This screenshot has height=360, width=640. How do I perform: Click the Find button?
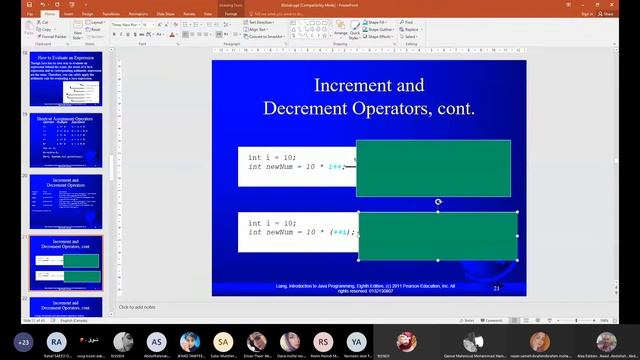click(x=407, y=22)
